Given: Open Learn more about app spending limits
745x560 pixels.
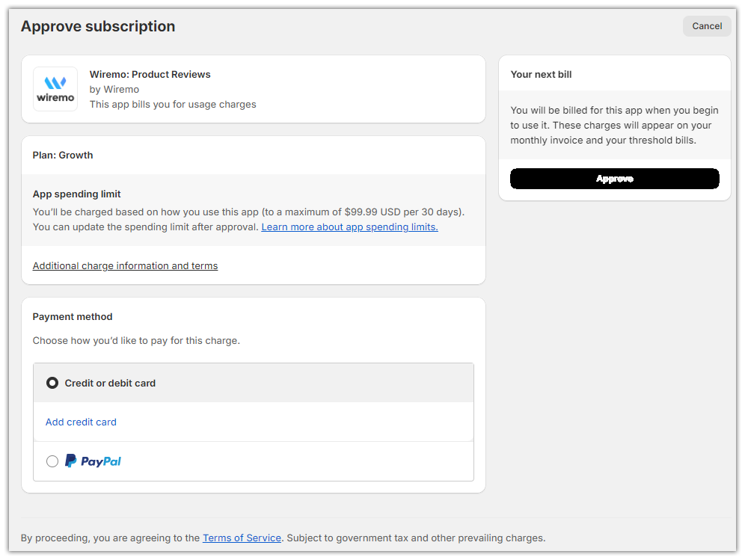Looking at the screenshot, I should point(350,227).
